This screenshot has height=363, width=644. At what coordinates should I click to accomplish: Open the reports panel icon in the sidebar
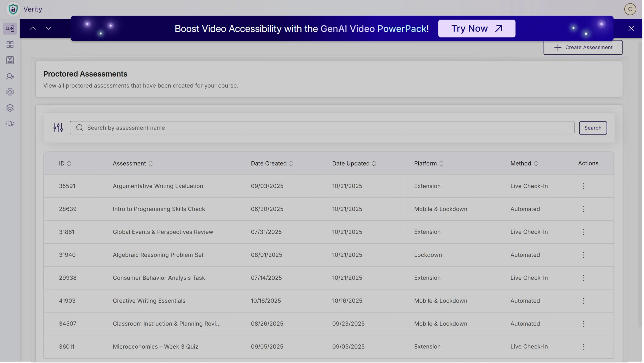pos(10,60)
